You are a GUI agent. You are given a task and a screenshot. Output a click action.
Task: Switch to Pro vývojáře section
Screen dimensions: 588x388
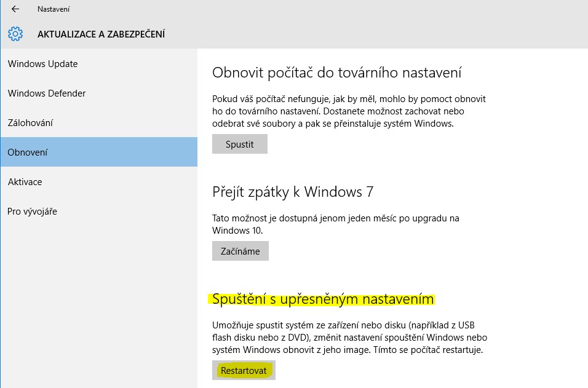32,212
